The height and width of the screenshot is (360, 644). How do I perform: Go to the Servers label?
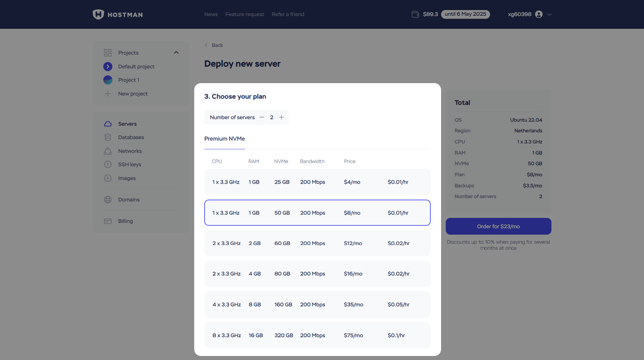click(x=127, y=124)
